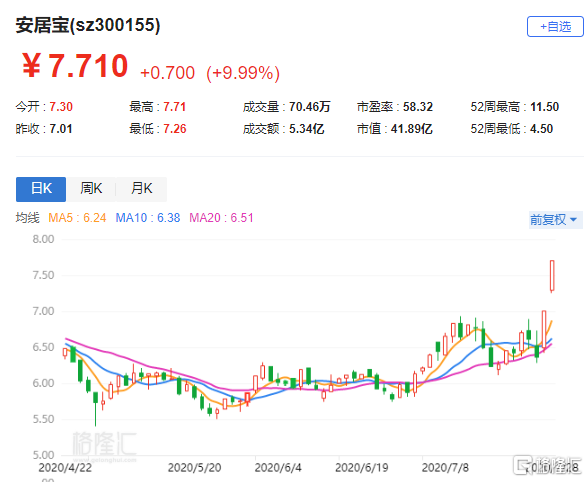Click the latest limit-up candlestick near 7.50
The width and height of the screenshot is (588, 482).
(x=552, y=276)
